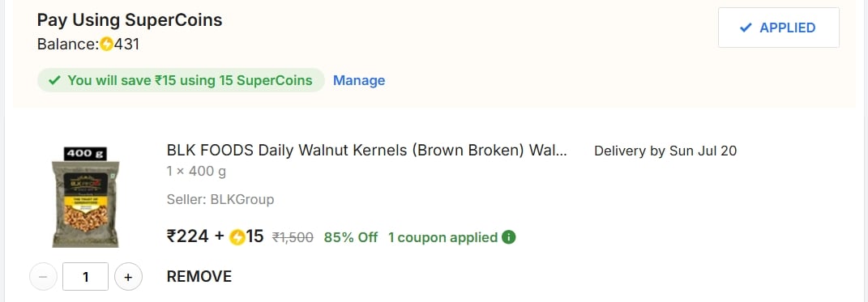
Task: Click the struck-through ₹1,500 original price
Action: click(x=293, y=237)
